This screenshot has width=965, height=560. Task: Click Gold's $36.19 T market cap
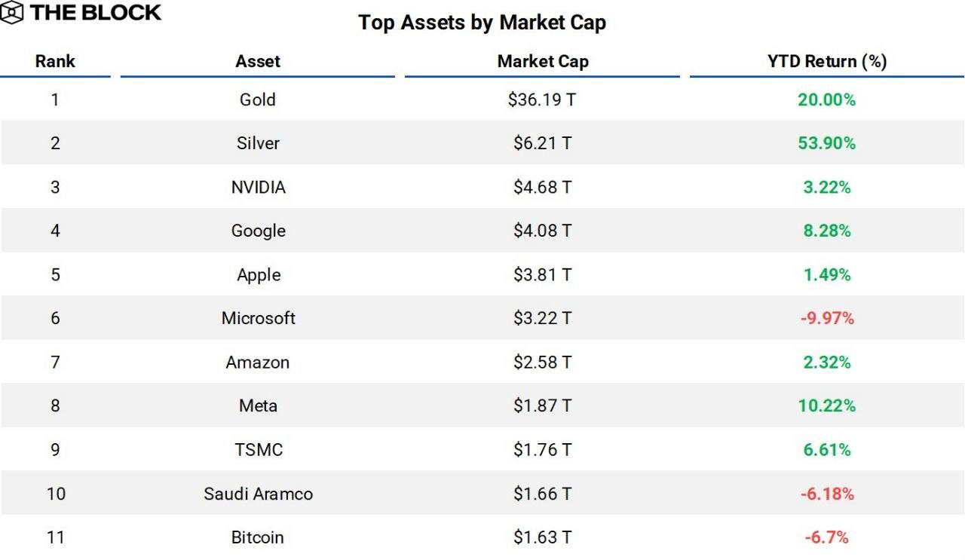pos(542,99)
